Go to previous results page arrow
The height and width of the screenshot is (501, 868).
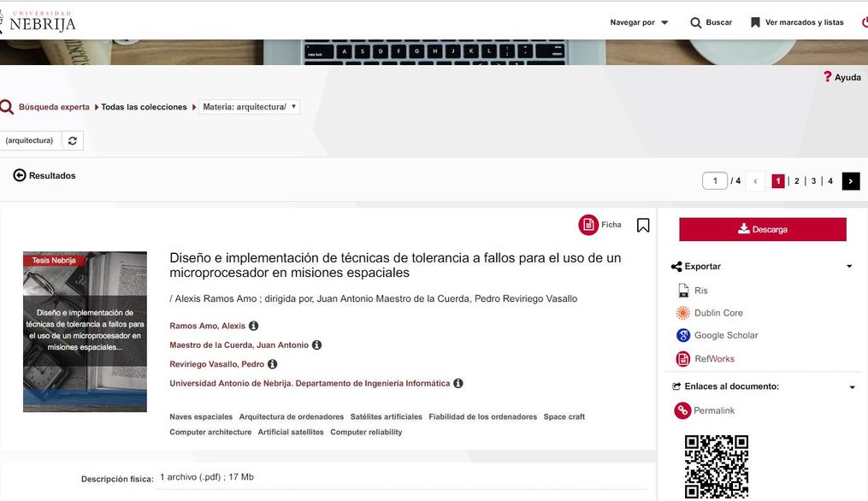pyautogui.click(x=755, y=181)
